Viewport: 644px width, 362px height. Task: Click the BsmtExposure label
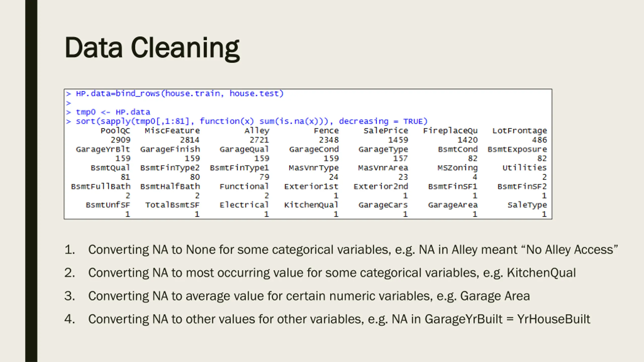point(517,150)
